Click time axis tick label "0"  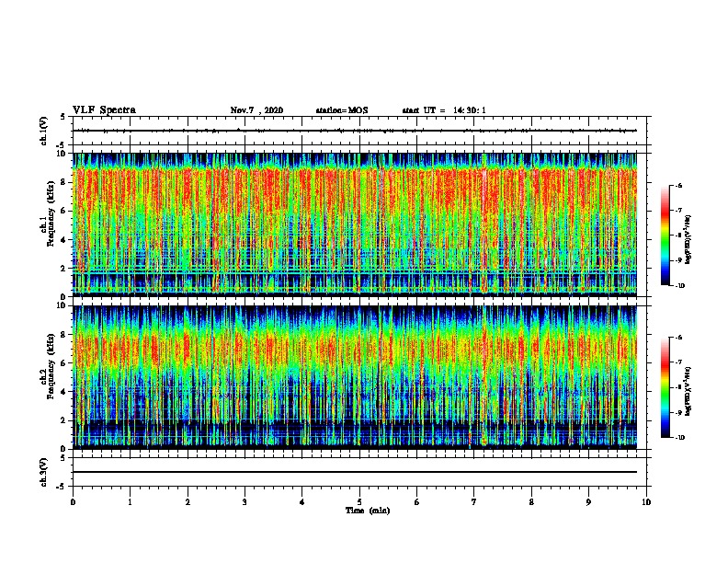coord(73,501)
